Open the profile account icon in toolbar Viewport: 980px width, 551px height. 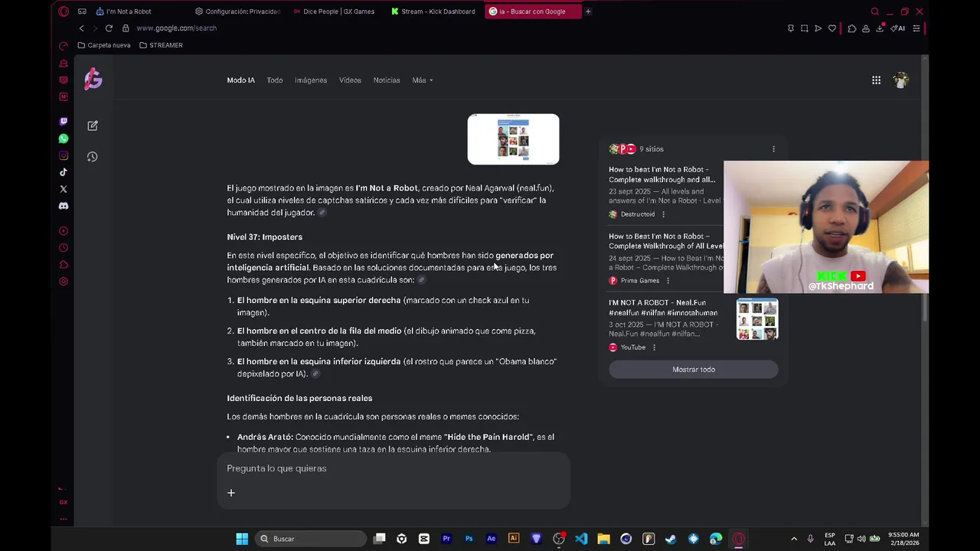866,28
